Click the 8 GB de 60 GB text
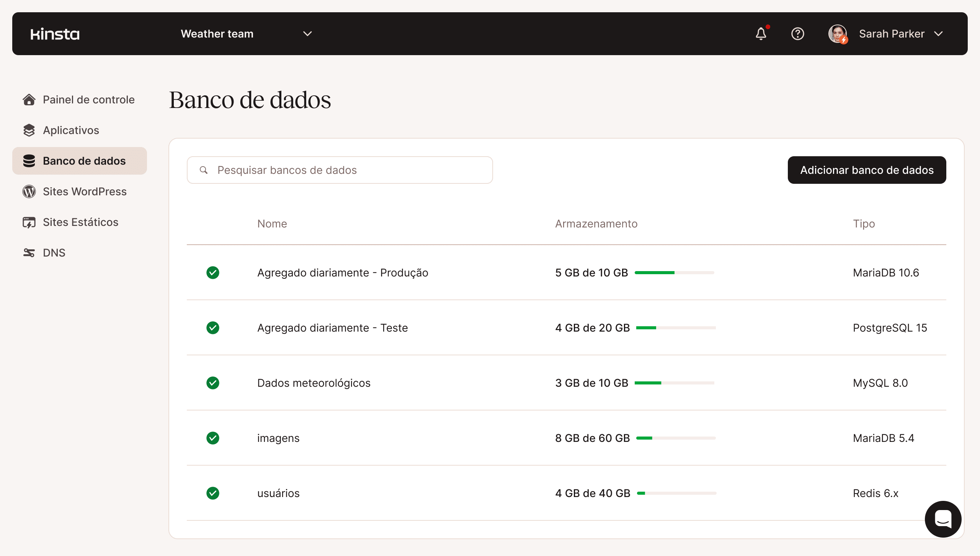Image resolution: width=980 pixels, height=556 pixels. coord(593,438)
